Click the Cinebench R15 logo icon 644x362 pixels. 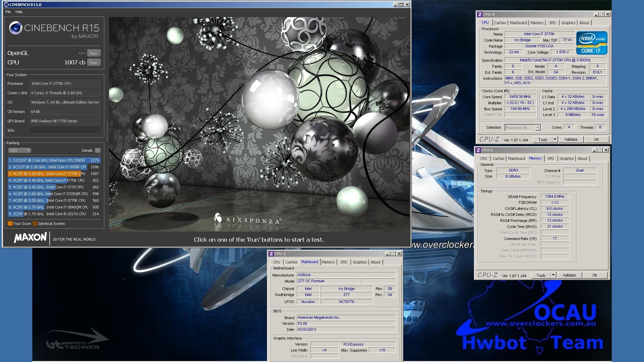click(15, 28)
